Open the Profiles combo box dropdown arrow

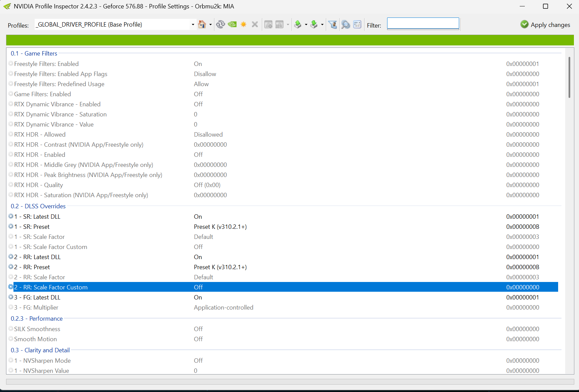point(193,25)
